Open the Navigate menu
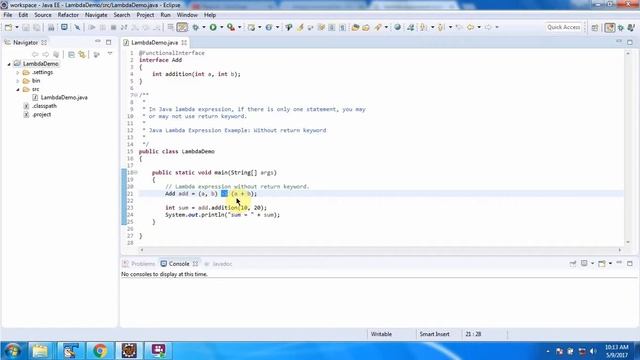Viewport: 640px width, 360px height. click(96, 15)
